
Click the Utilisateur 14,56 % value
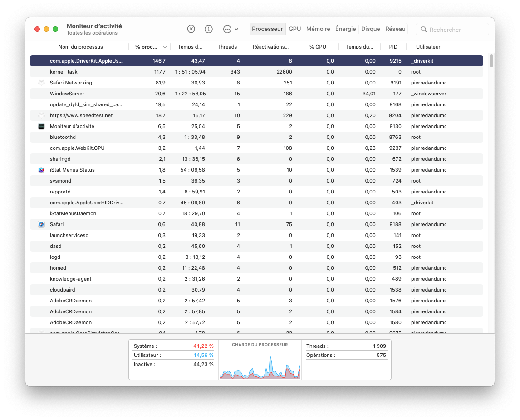[204, 356]
